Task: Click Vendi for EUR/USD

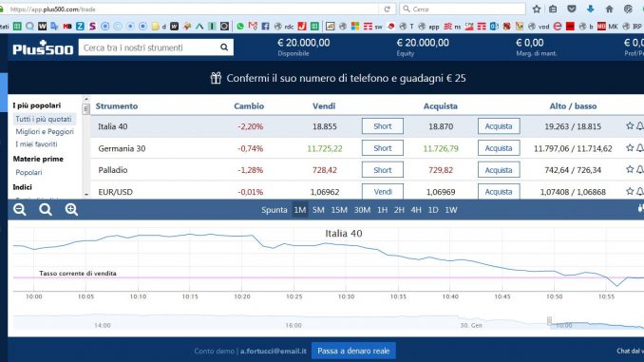Action: 383,192
